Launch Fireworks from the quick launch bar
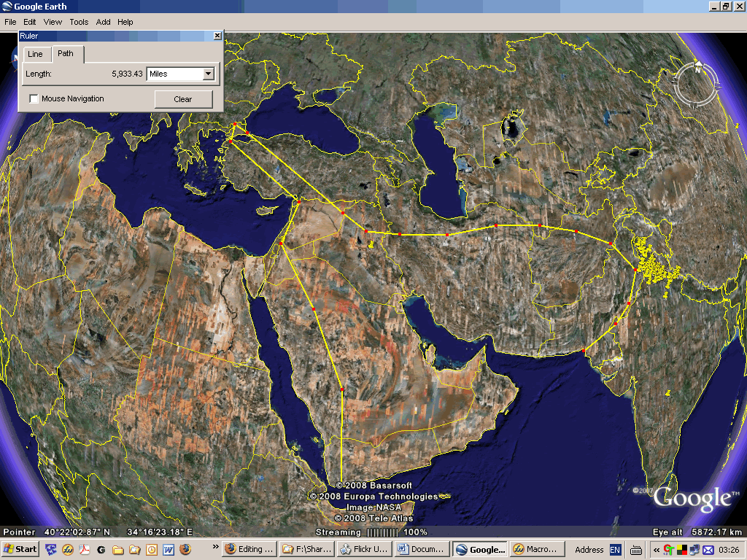 (x=68, y=550)
